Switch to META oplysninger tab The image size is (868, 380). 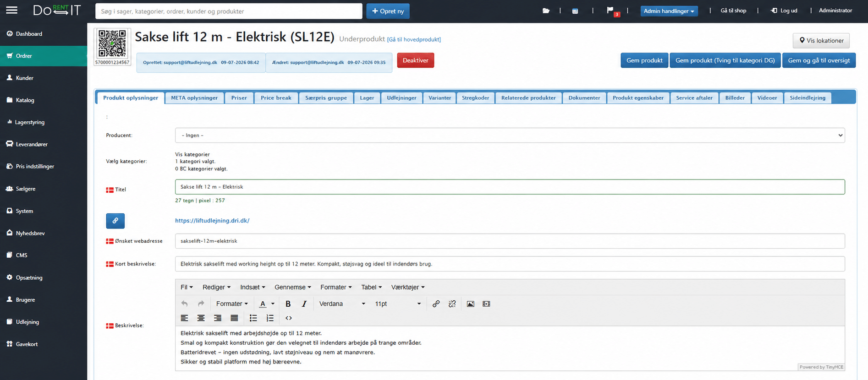(x=194, y=98)
